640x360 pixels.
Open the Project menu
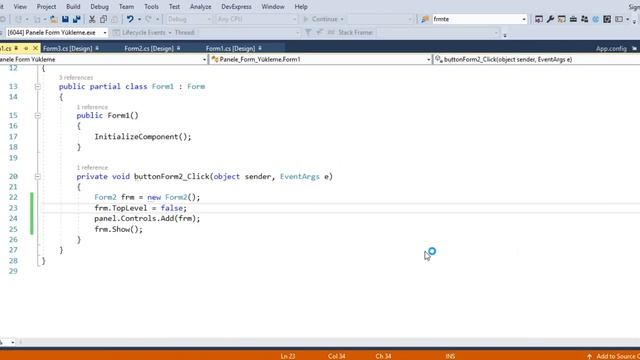point(47,7)
